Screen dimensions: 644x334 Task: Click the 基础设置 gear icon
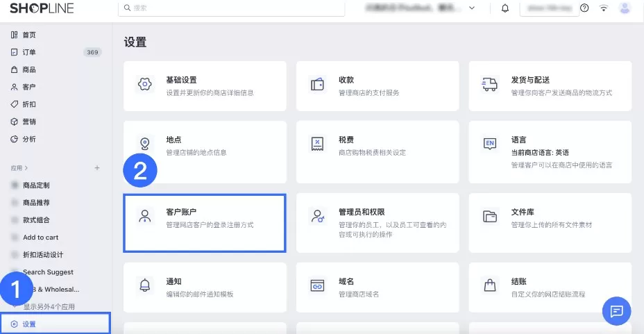(x=144, y=84)
